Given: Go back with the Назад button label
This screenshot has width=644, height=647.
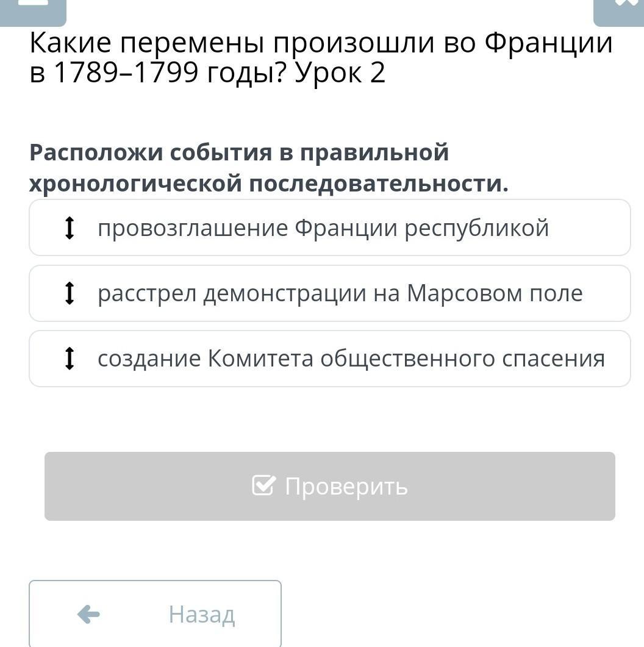Looking at the screenshot, I should (202, 615).
